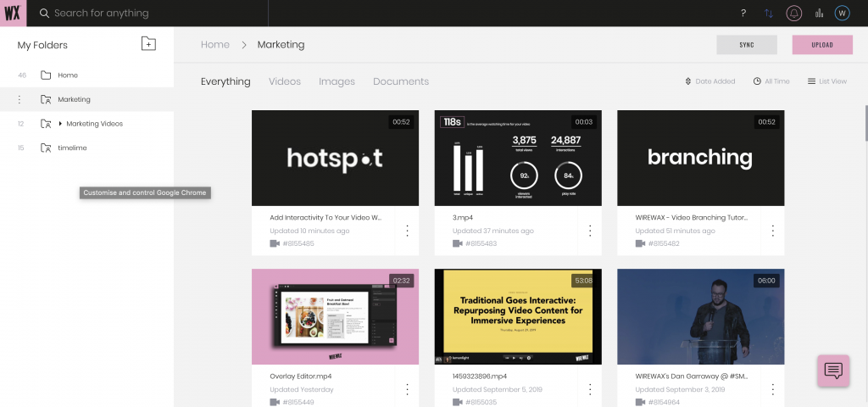The width and height of the screenshot is (868, 407).
Task: Open the Dan Garraway speaker thumbnail
Action: click(701, 317)
